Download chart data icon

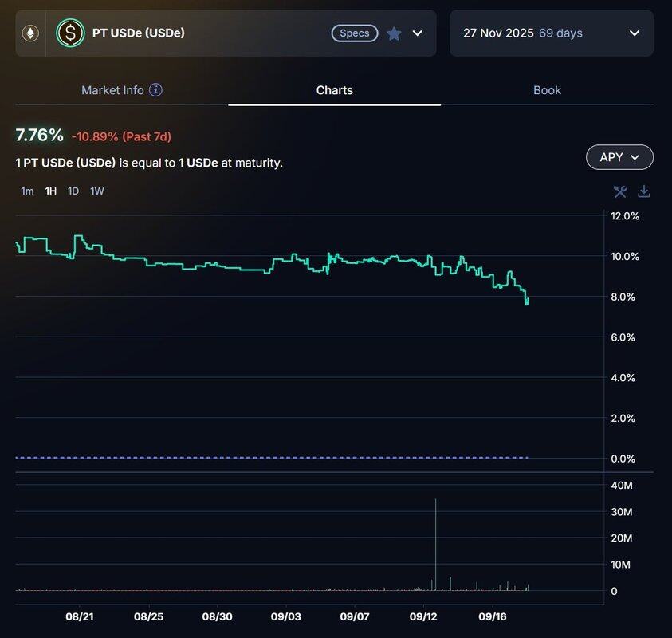coord(644,191)
